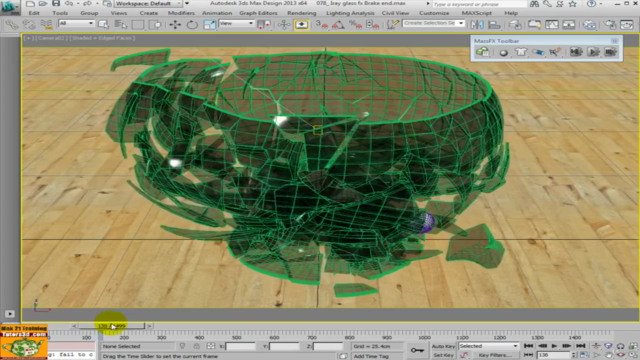Open the selection filter All dropdown
This screenshot has width=640, height=360.
76,24
